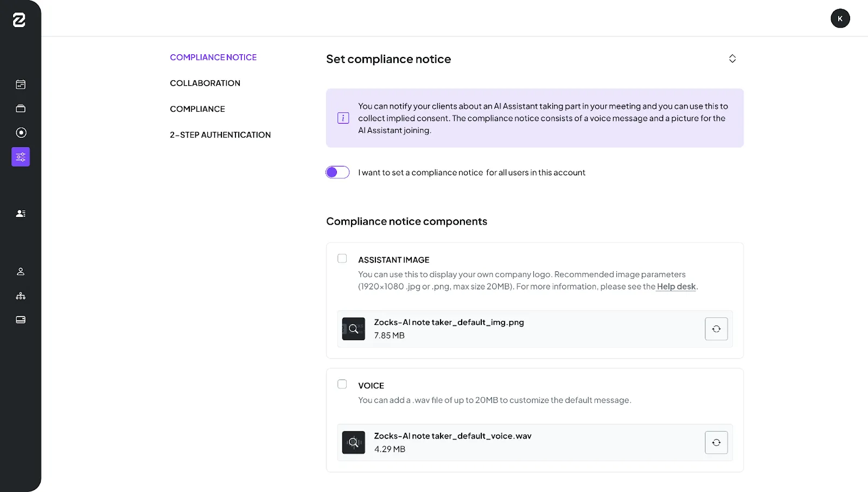The height and width of the screenshot is (492, 868).
Task: Open the Help desk link
Action: [x=676, y=286]
